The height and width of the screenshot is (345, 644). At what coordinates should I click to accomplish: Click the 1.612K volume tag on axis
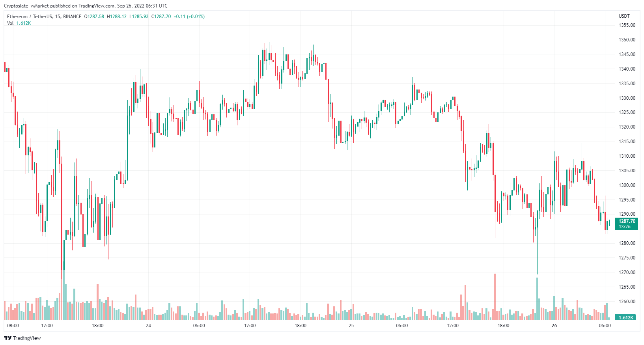click(626, 317)
